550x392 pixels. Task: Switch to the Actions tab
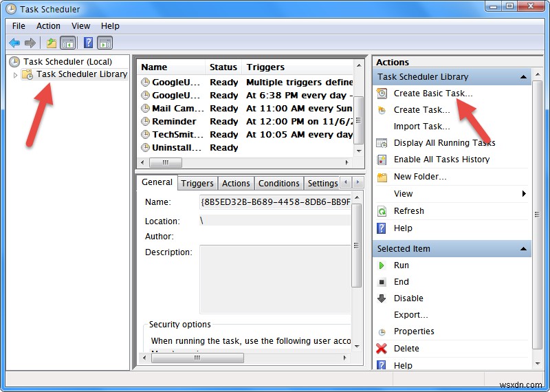click(236, 183)
